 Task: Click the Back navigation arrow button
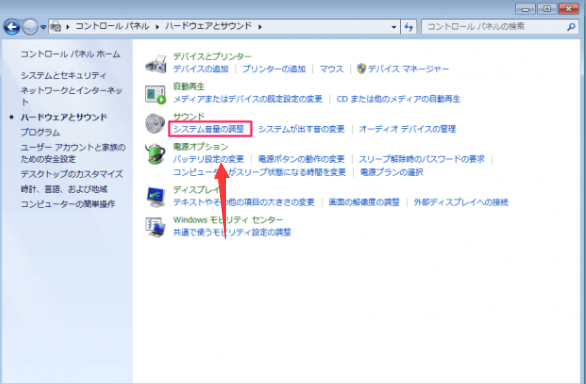pos(12,27)
